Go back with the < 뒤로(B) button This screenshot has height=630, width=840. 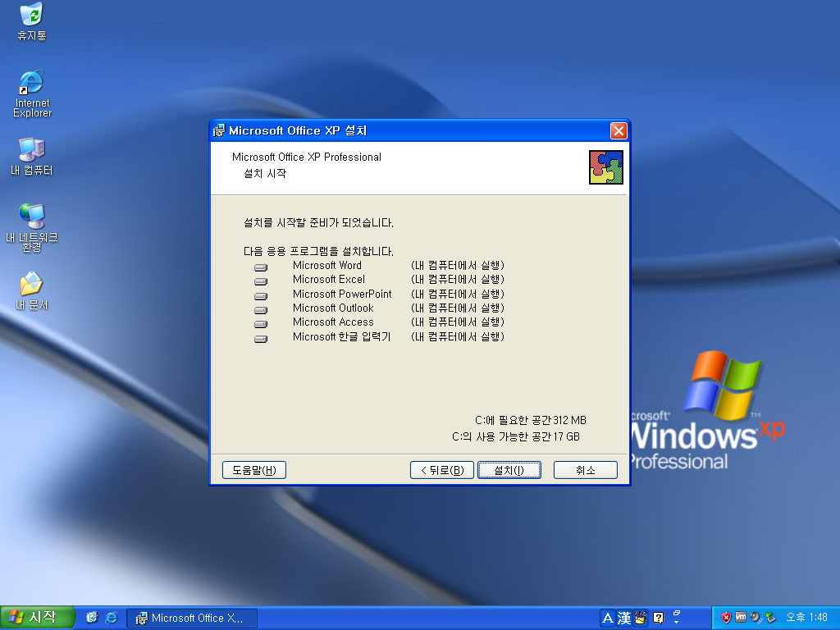(x=442, y=470)
